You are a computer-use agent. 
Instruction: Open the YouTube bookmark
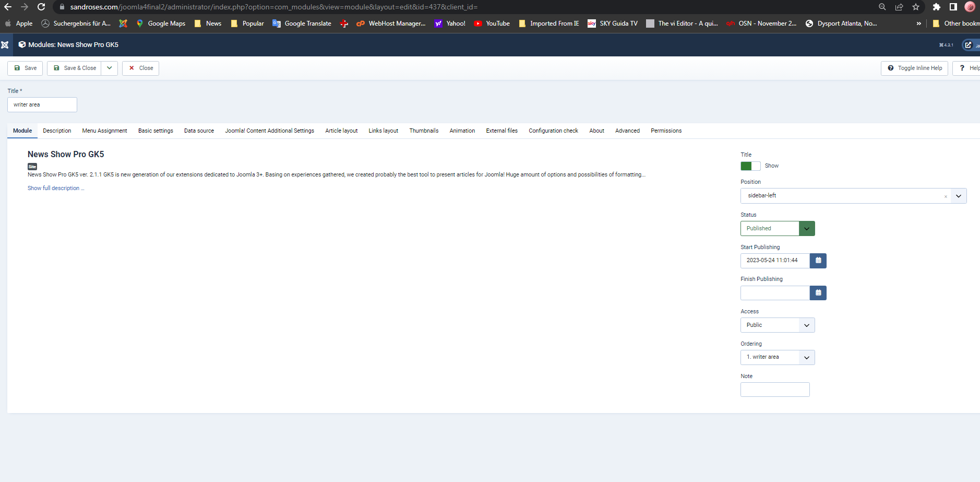click(492, 23)
